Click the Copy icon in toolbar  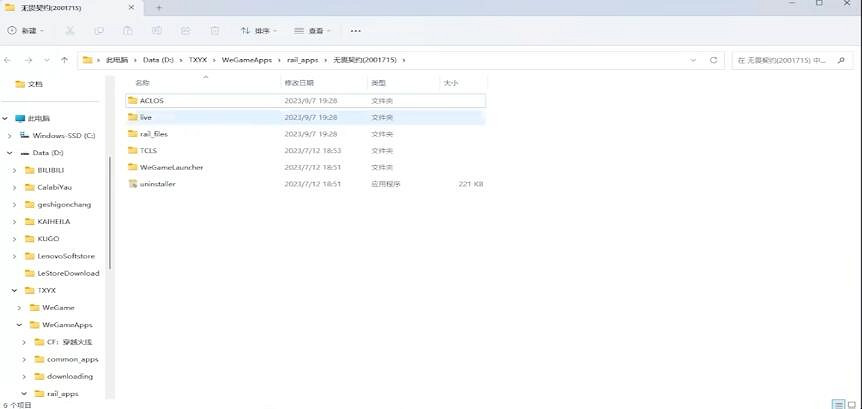[99, 31]
